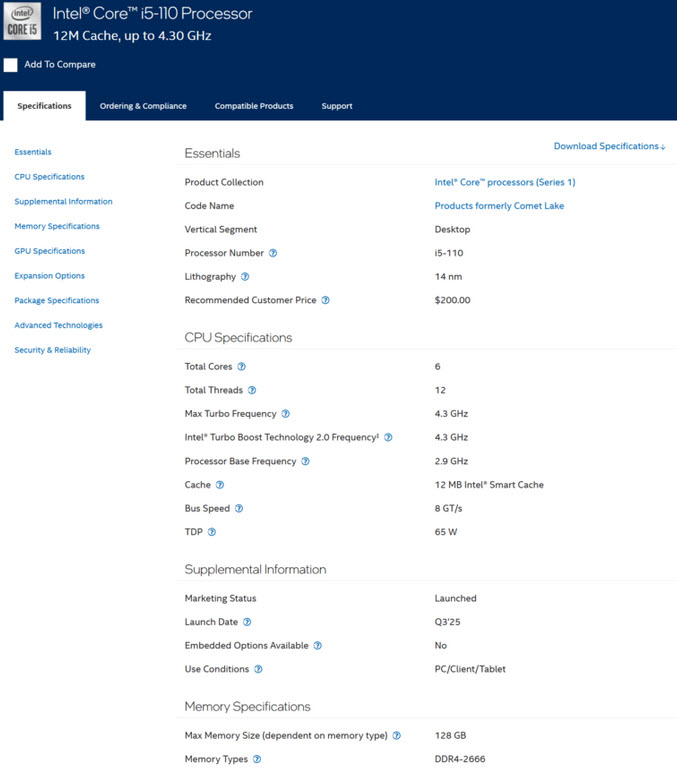Click help icon next to TDP

pos(212,532)
